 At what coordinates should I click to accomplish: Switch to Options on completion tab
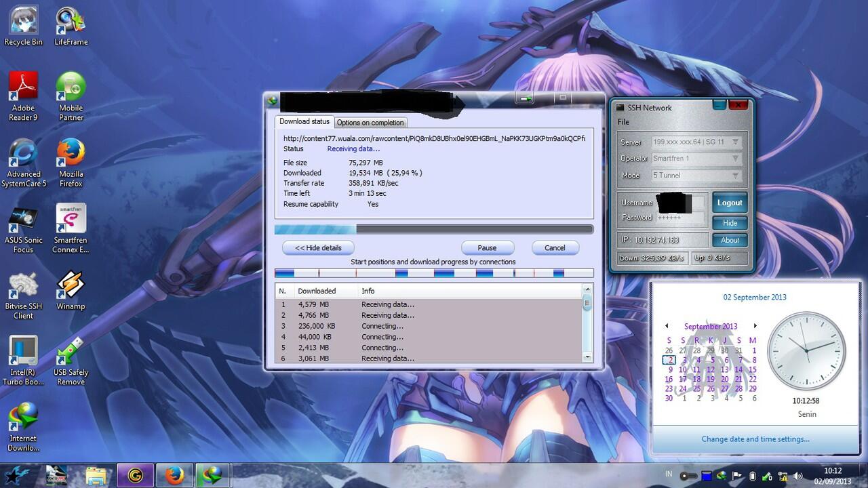click(x=370, y=123)
